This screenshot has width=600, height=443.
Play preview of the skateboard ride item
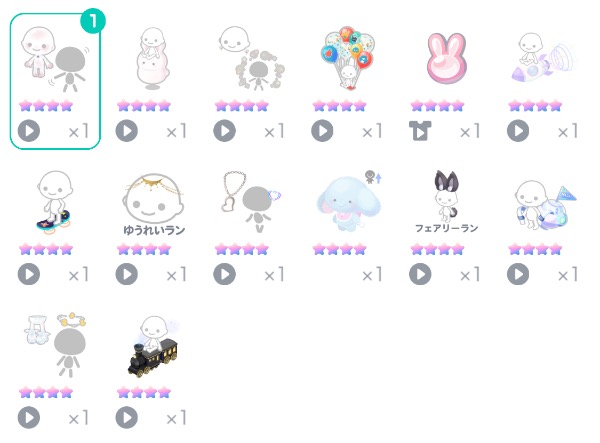click(29, 274)
